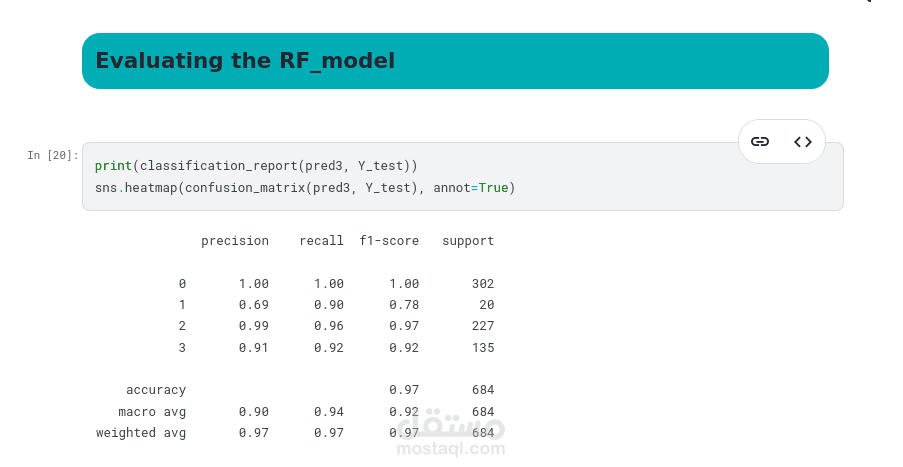The image size is (903, 467).
Task: Click the 'precision' column header in output
Action: pos(235,241)
